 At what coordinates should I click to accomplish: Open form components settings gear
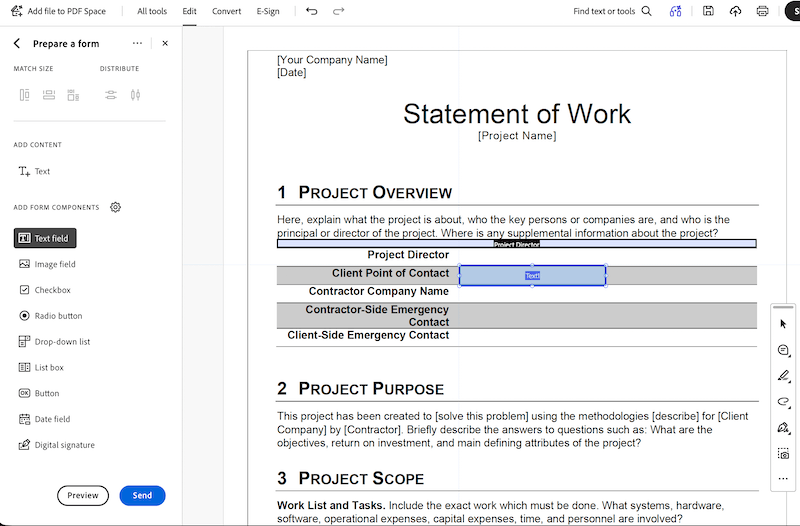pos(116,207)
